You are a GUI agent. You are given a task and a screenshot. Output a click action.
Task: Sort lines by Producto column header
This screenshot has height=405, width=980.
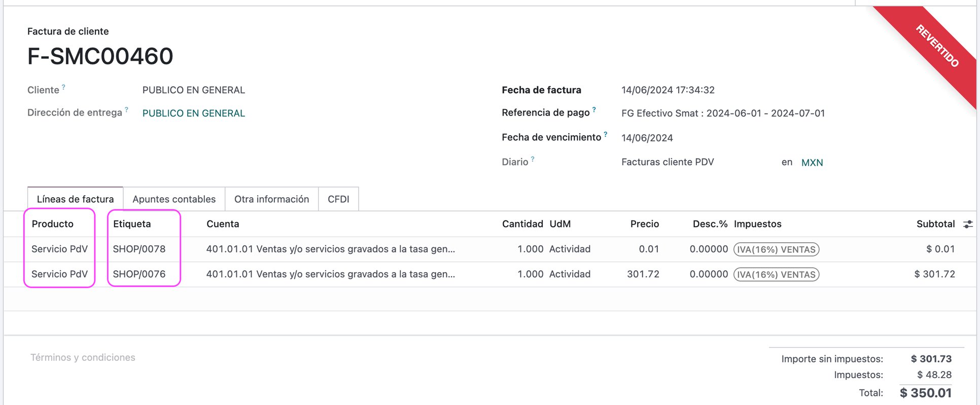click(x=52, y=224)
